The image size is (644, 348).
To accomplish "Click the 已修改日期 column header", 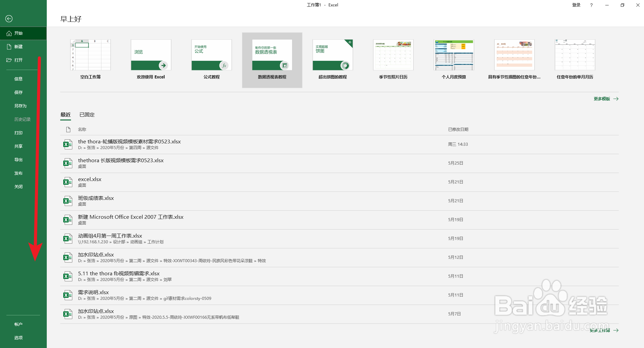I will (x=458, y=130).
